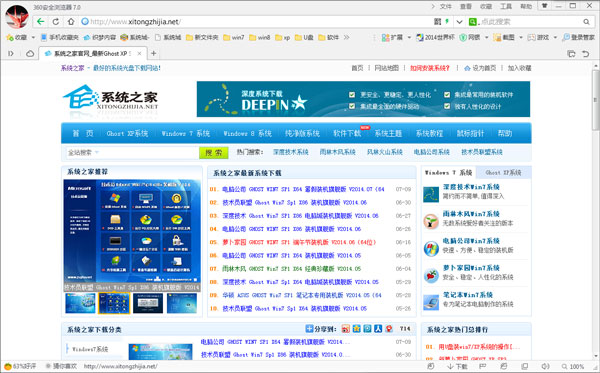600x373 pixels.
Task: Click the red 如何安装系统? link
Action: click(430, 68)
